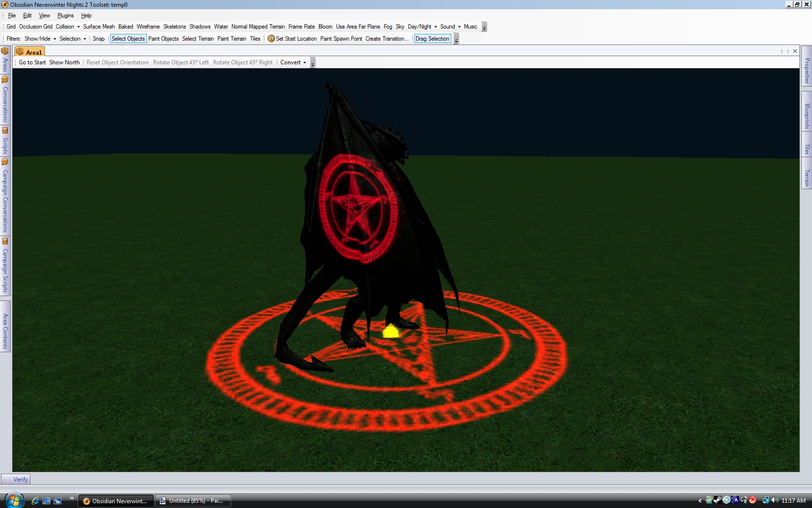This screenshot has width=812, height=508.
Task: Click the Steam icon in system tray
Action: pyautogui.click(x=718, y=500)
